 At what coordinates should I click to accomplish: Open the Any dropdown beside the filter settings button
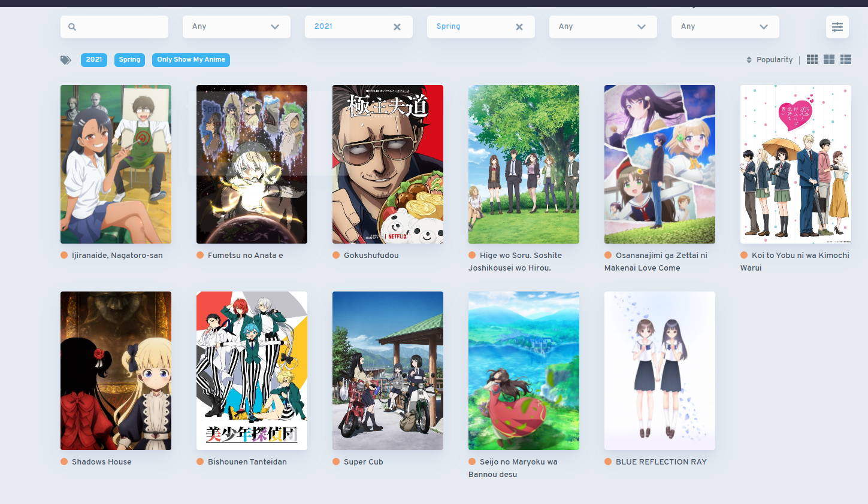[725, 27]
